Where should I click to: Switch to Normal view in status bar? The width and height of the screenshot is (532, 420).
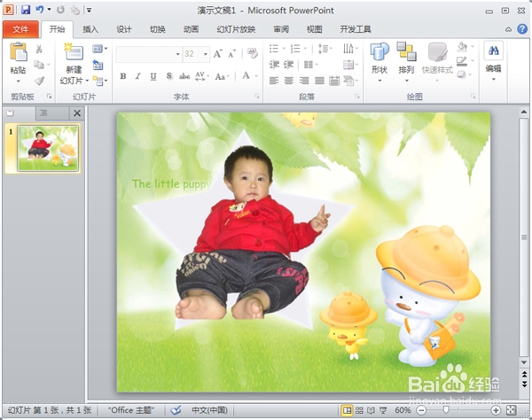(x=347, y=410)
